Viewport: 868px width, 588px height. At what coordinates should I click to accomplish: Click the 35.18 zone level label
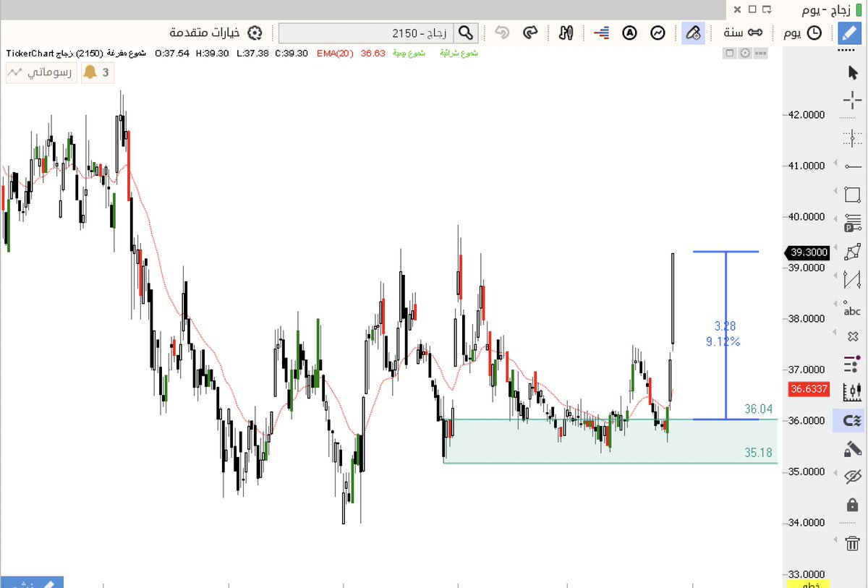[x=759, y=453]
